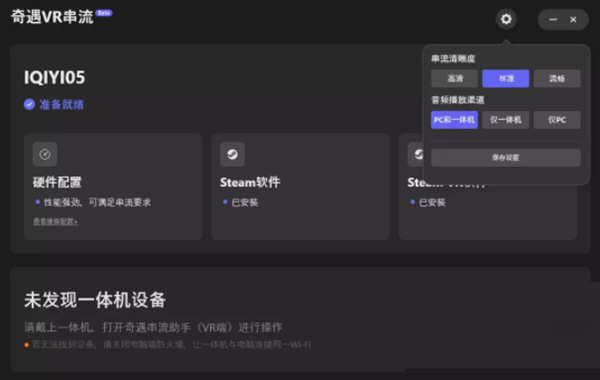600x380 pixels.
Task: Click the 奇遇VR串流 app title
Action: 52,17
